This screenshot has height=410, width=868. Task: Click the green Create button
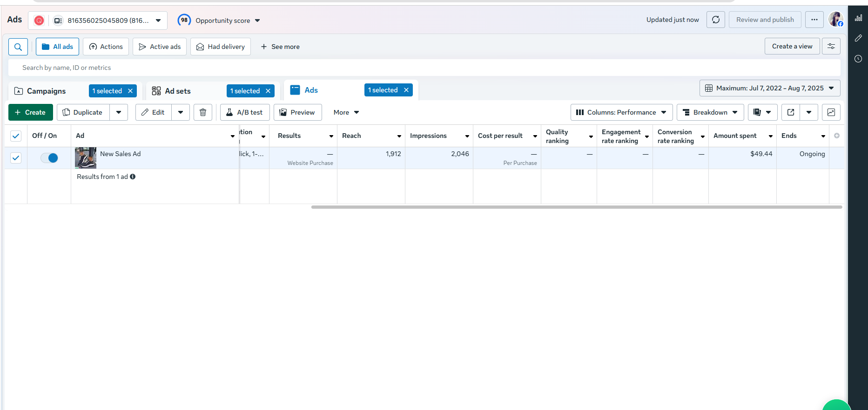pos(31,112)
